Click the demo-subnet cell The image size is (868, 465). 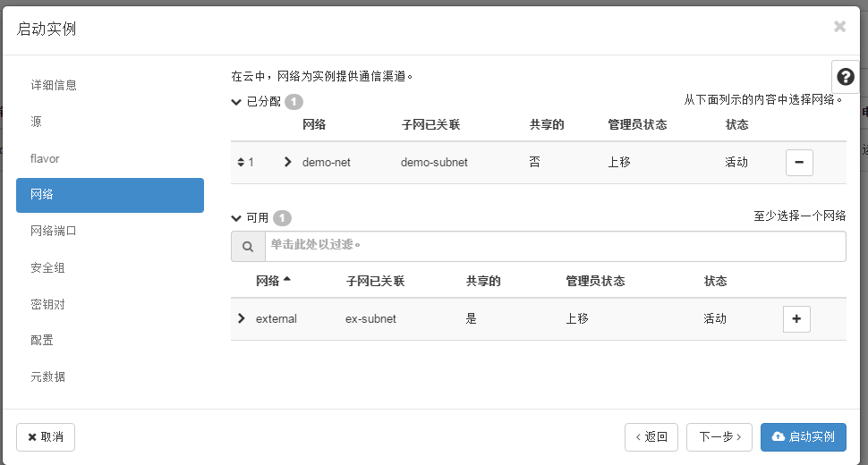click(434, 163)
